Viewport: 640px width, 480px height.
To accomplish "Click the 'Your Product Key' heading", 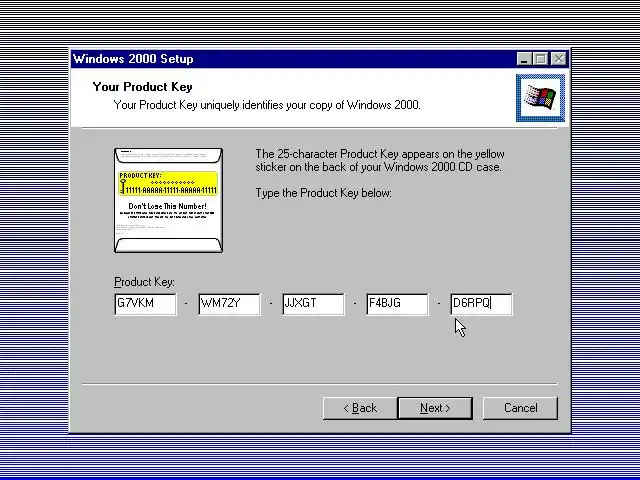I will pyautogui.click(x=142, y=87).
